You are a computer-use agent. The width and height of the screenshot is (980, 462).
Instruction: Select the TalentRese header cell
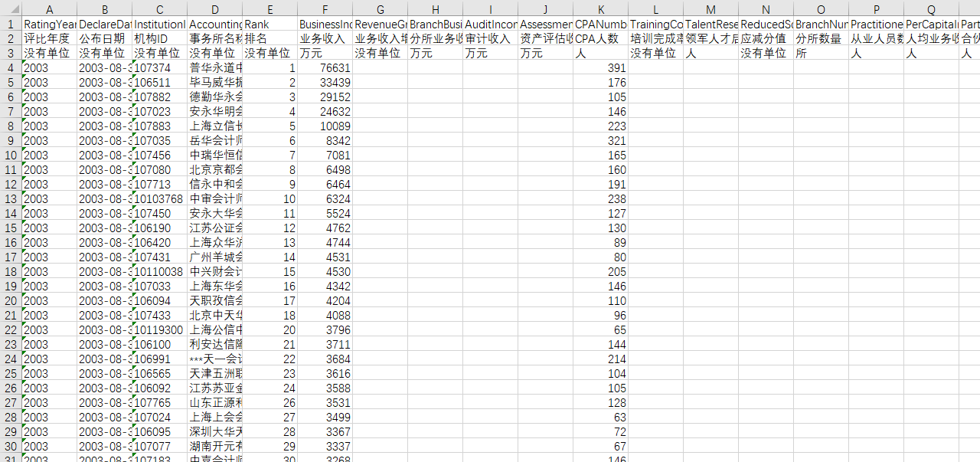[711, 24]
